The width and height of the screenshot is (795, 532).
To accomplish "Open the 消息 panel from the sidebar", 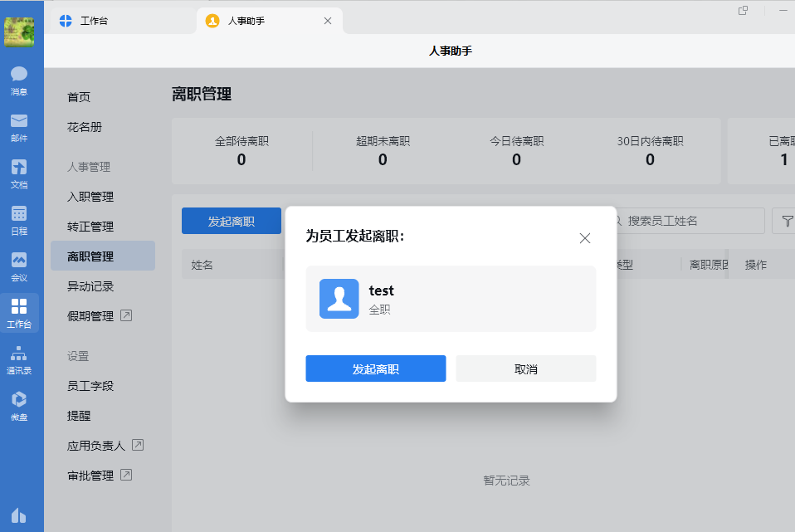I will [18, 79].
